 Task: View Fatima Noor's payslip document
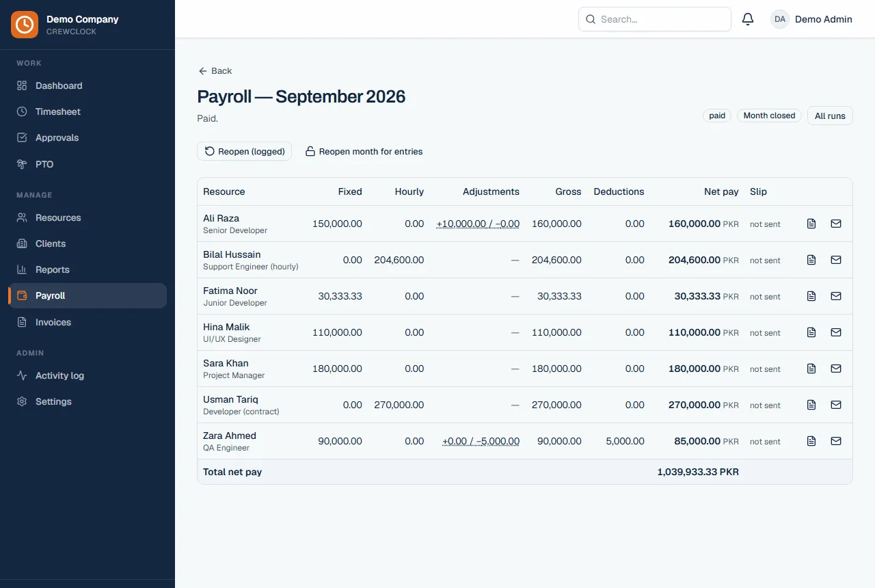[x=811, y=296]
